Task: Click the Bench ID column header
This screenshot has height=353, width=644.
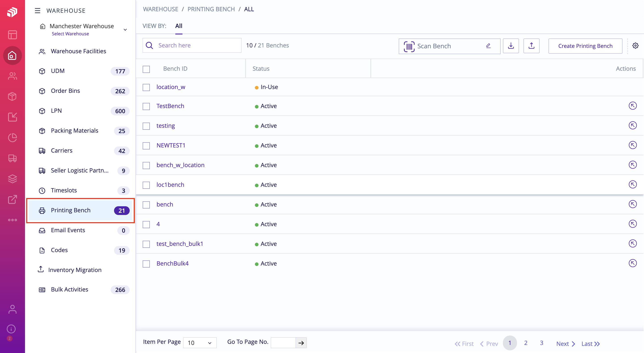Action: 175,68
